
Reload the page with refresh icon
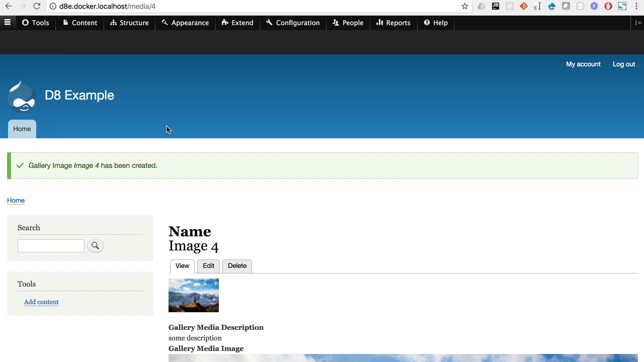tap(37, 6)
